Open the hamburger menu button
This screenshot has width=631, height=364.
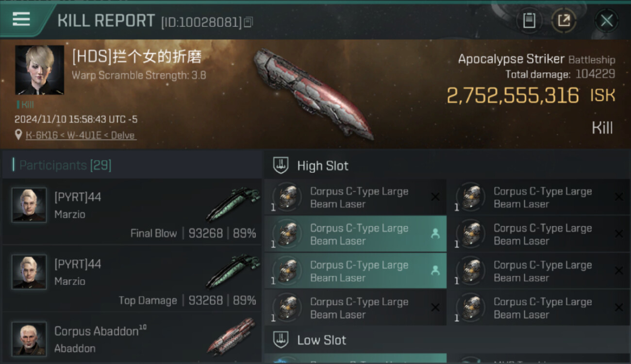coord(21,19)
